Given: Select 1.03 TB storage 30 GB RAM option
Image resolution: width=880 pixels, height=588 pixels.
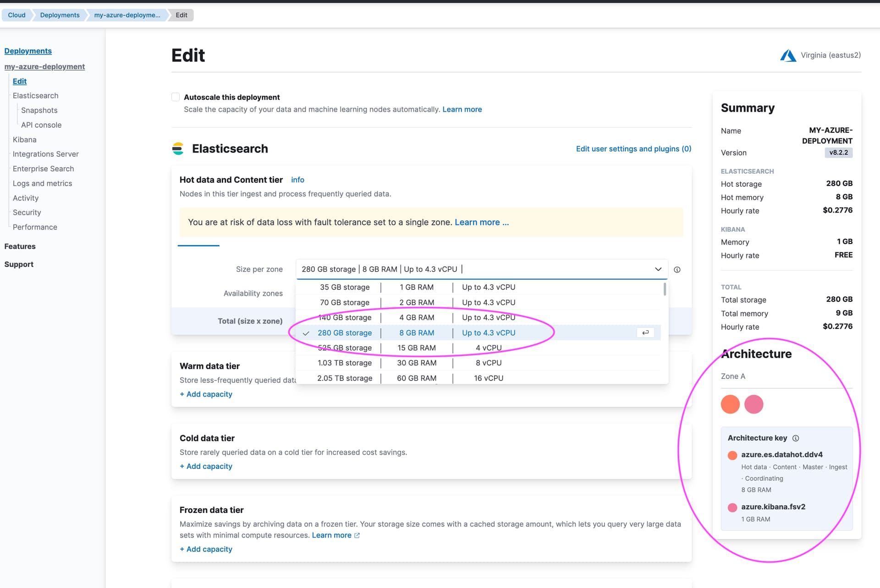Looking at the screenshot, I should (x=478, y=363).
